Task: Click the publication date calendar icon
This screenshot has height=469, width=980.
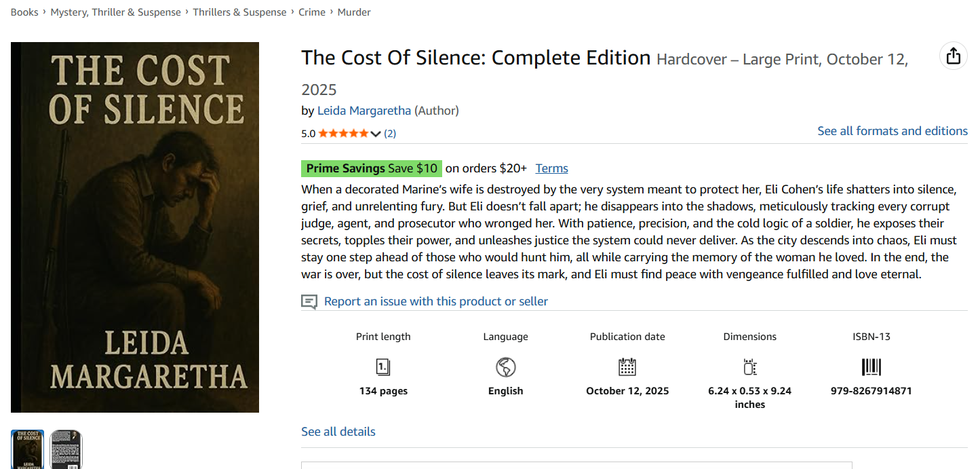Action: [627, 367]
